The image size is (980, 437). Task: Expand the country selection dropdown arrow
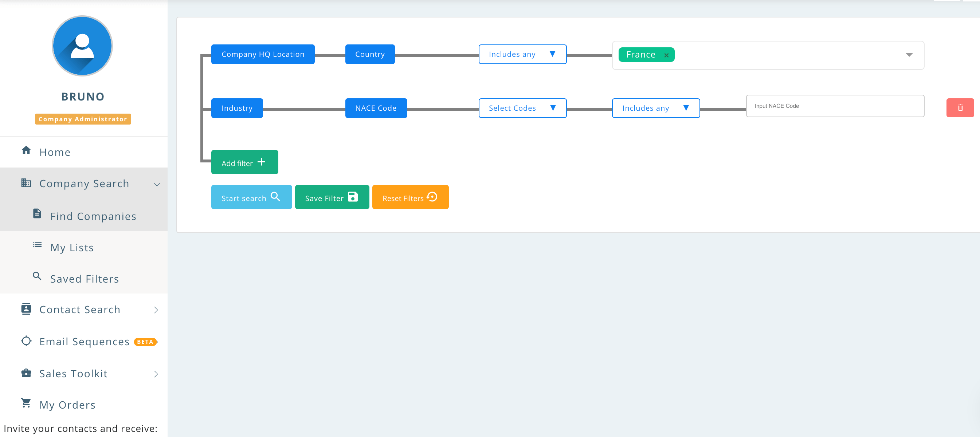tap(909, 55)
